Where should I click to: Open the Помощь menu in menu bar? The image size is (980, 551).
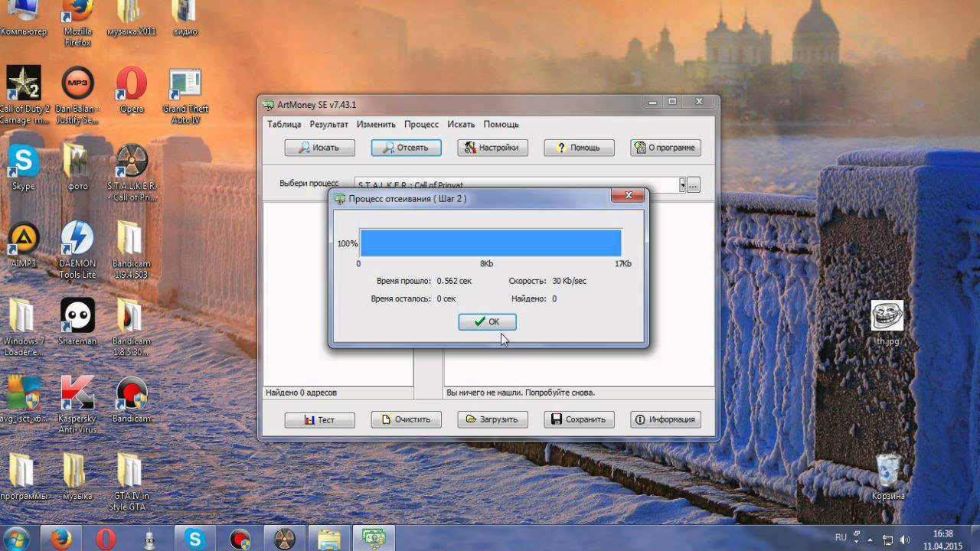tap(501, 124)
